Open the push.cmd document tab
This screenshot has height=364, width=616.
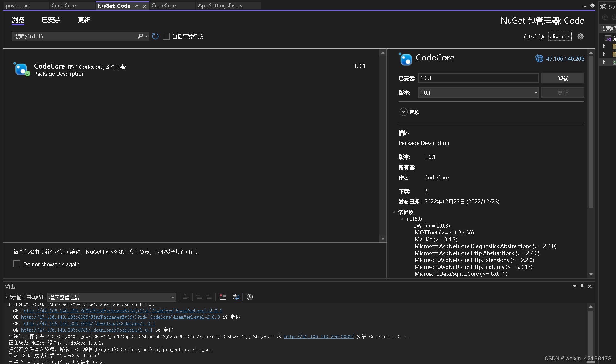pyautogui.click(x=26, y=6)
